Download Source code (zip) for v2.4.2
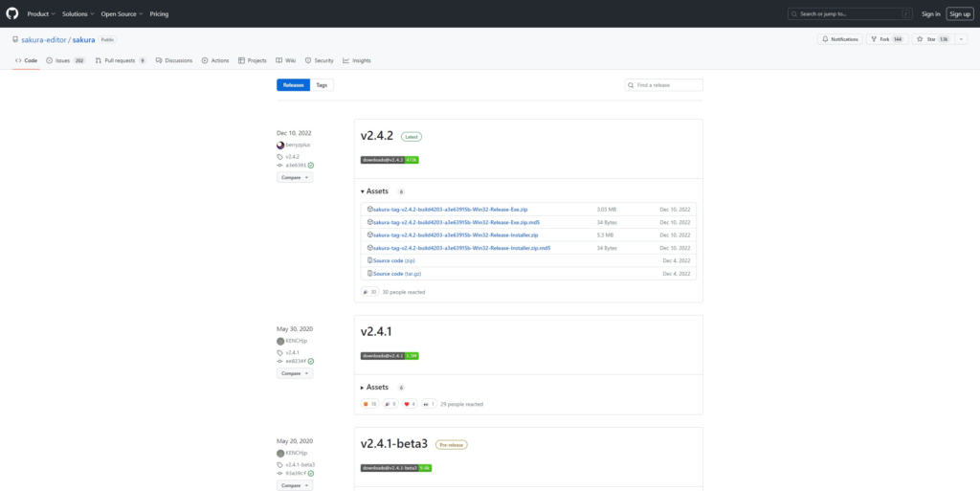This screenshot has width=980, height=491. click(391, 260)
